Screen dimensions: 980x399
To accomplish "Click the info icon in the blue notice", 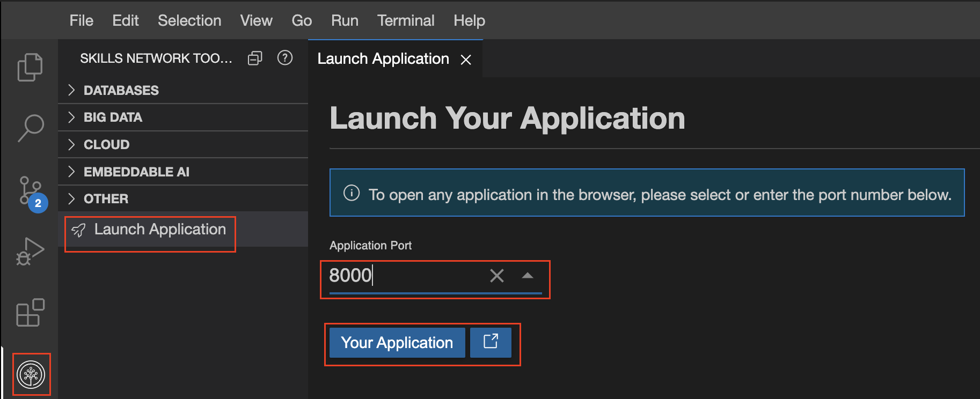I will tap(352, 193).
